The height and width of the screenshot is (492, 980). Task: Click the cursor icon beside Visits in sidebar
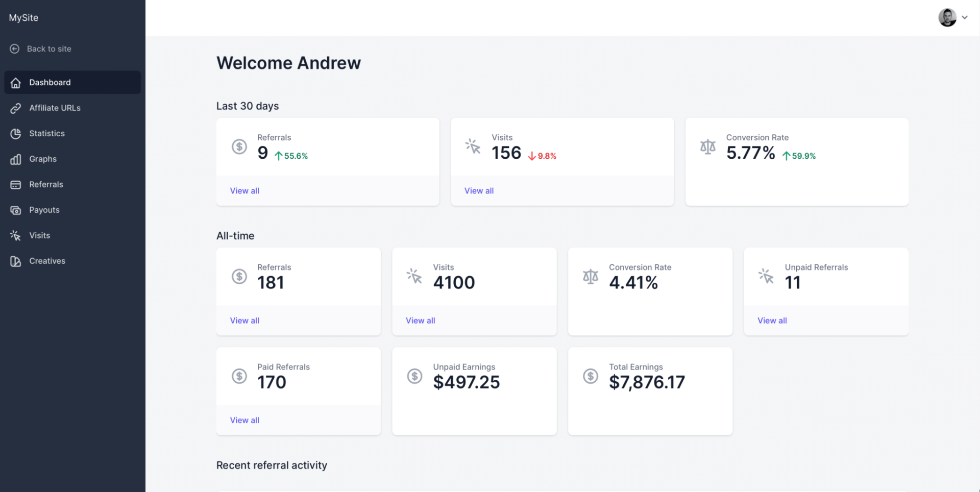click(16, 235)
